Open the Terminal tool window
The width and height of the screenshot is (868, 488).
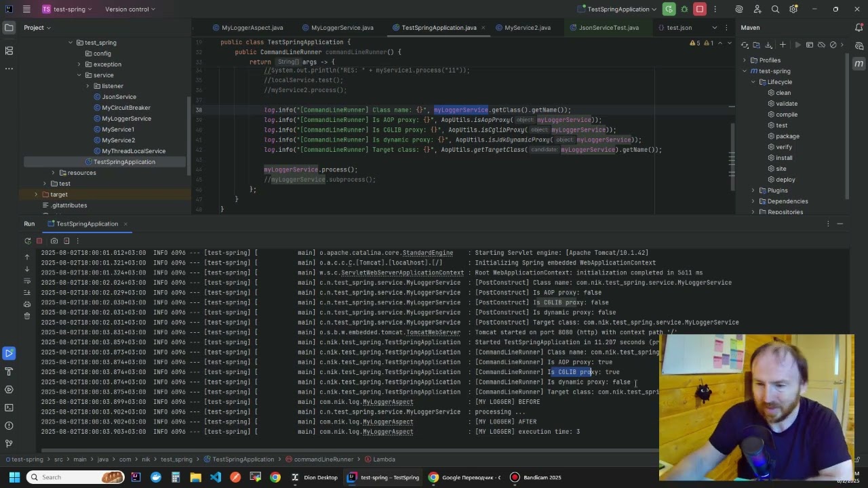tap(9, 407)
